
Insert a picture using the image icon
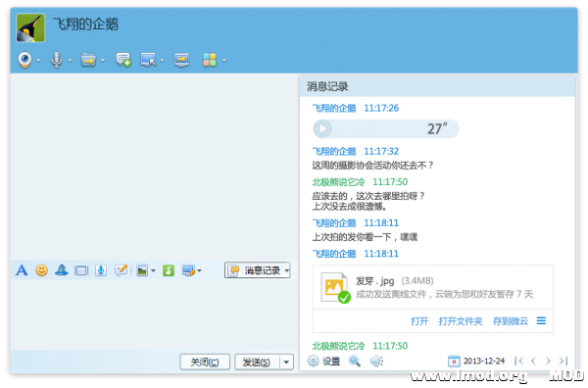click(142, 270)
